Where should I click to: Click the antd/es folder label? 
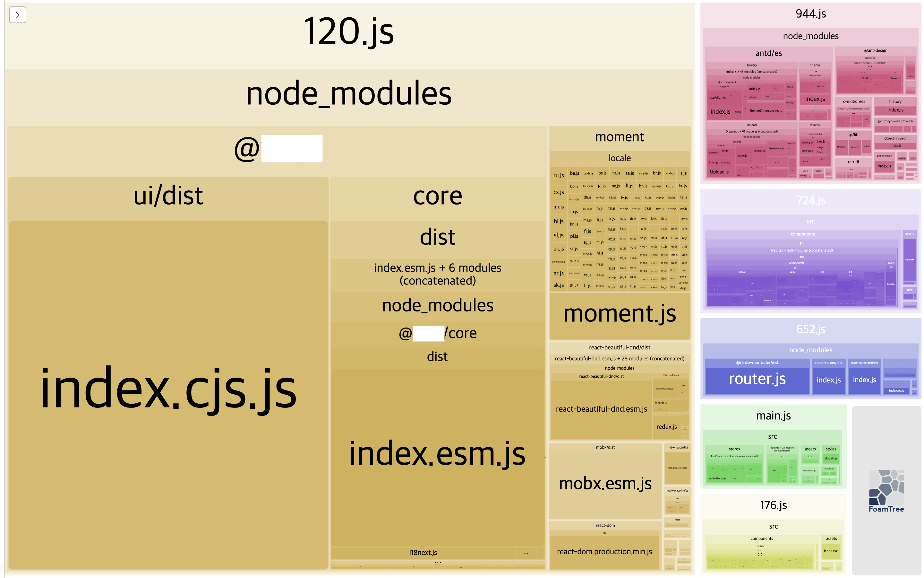[x=768, y=54]
